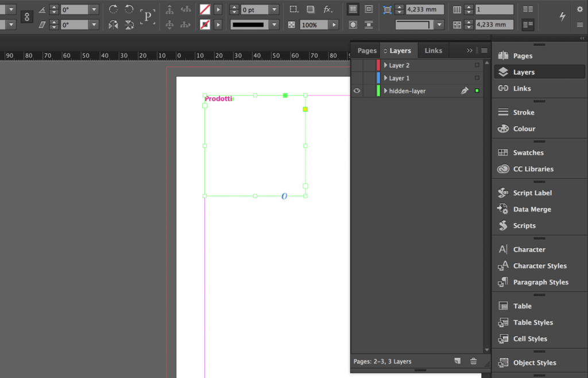
Task: Select the Layer 1 row
Action: [x=417, y=78]
